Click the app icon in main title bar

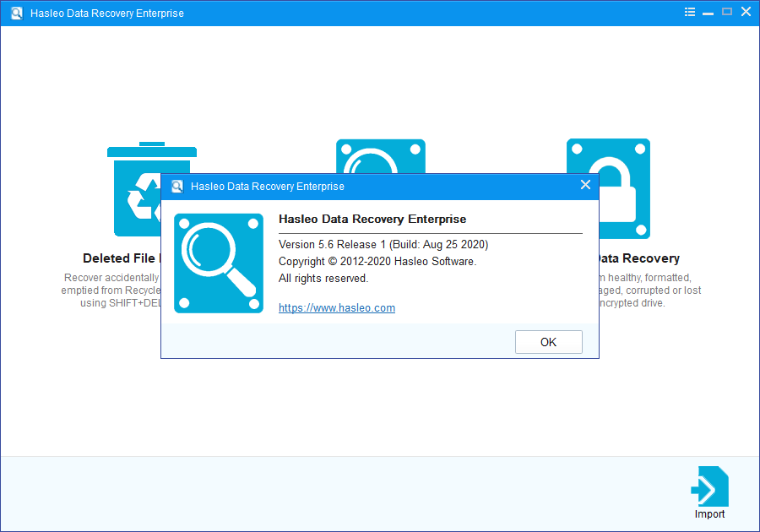[16, 14]
